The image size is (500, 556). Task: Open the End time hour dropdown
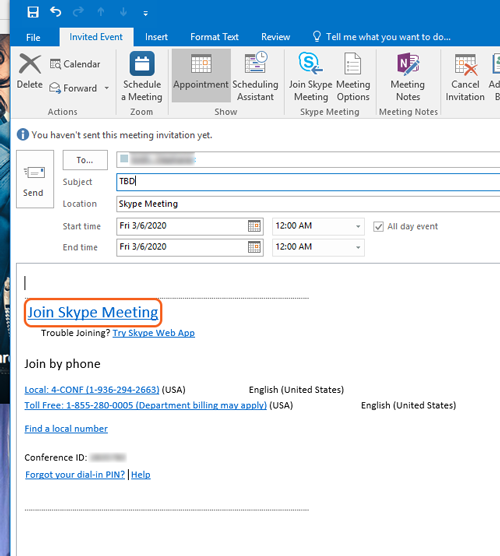(358, 248)
